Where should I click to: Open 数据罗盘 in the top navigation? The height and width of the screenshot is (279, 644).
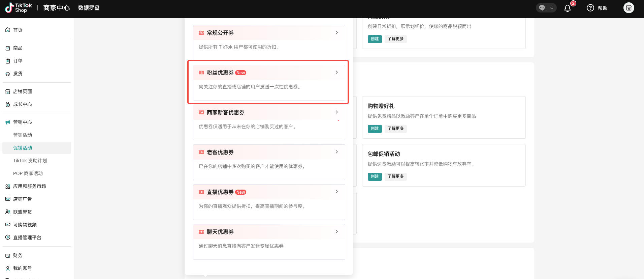(89, 8)
